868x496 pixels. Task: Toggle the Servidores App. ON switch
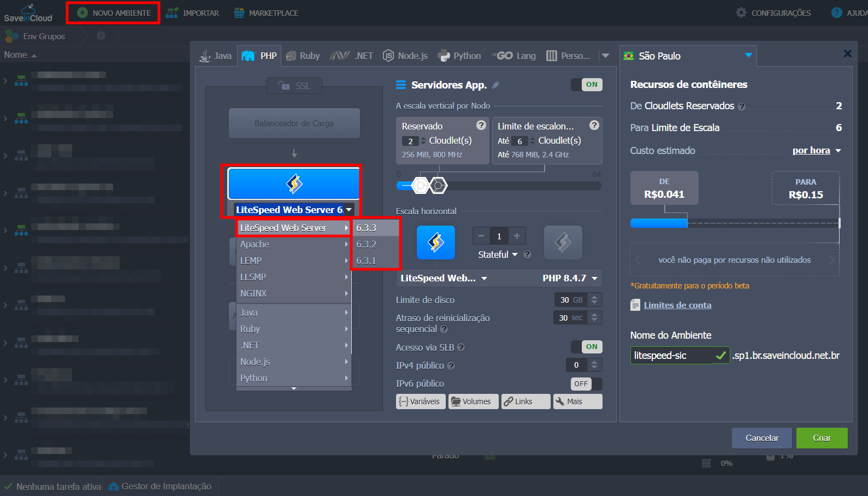[x=587, y=85]
